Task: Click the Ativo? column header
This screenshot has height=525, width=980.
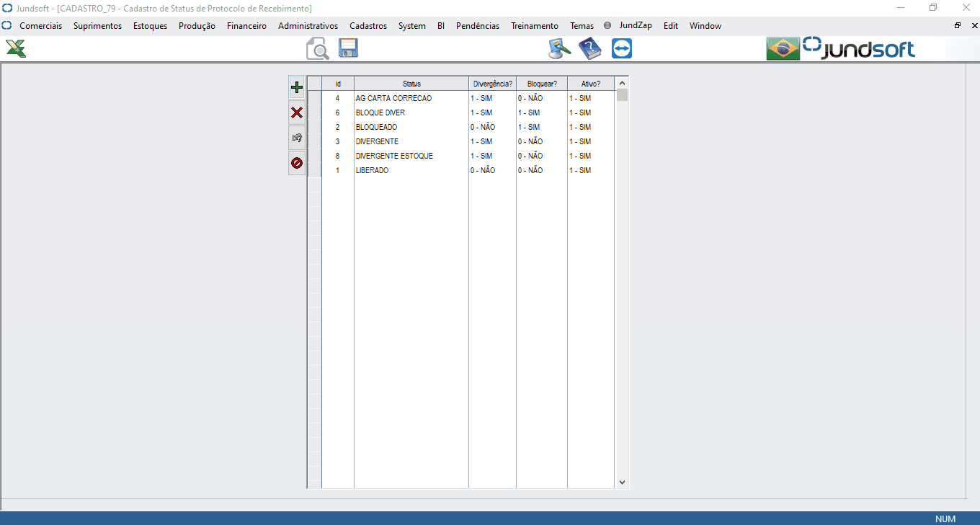Action: pyautogui.click(x=591, y=84)
